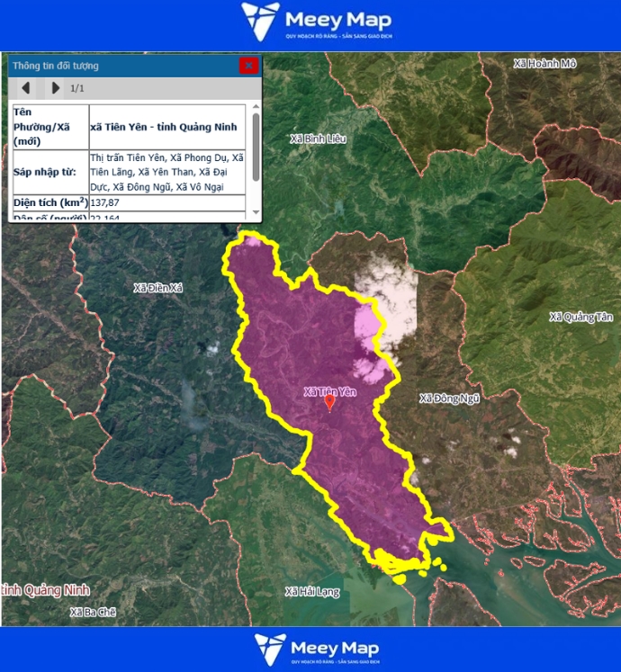
Task: Select Xã Ba Chẽ region label
Action: (94, 612)
